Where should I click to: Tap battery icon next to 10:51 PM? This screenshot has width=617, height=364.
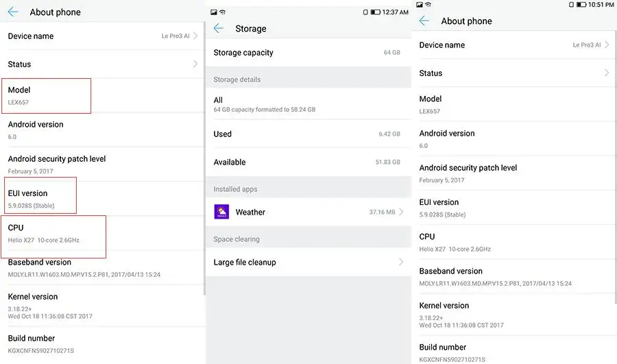(x=581, y=5)
